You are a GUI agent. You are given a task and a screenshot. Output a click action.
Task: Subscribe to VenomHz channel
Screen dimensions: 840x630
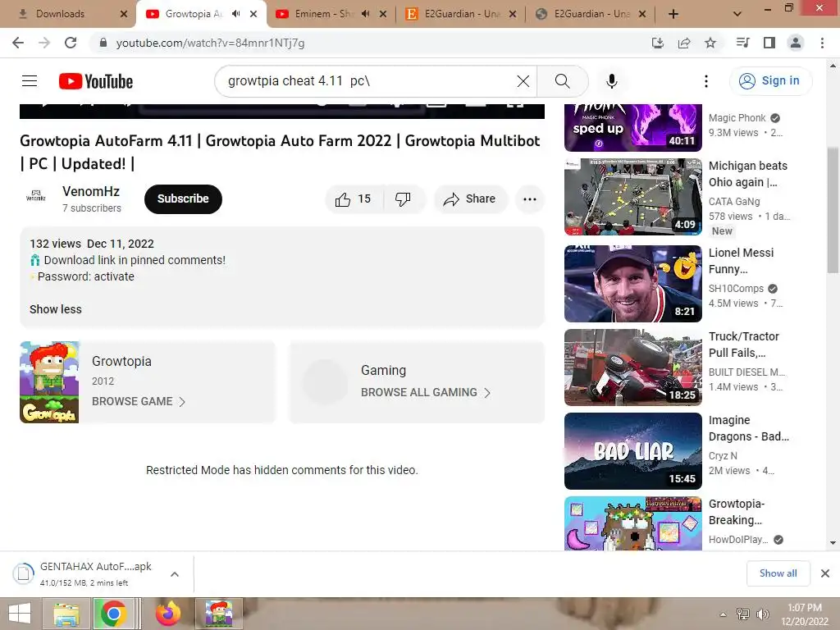click(183, 199)
